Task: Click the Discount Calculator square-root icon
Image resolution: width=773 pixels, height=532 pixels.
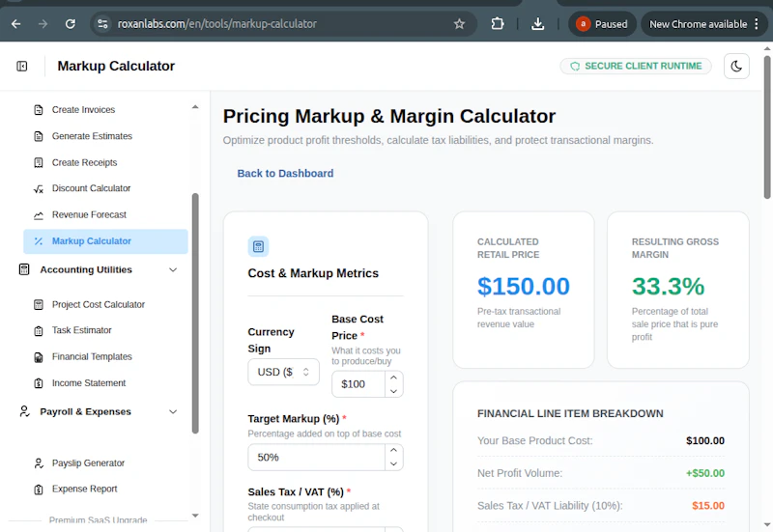Action: click(39, 188)
